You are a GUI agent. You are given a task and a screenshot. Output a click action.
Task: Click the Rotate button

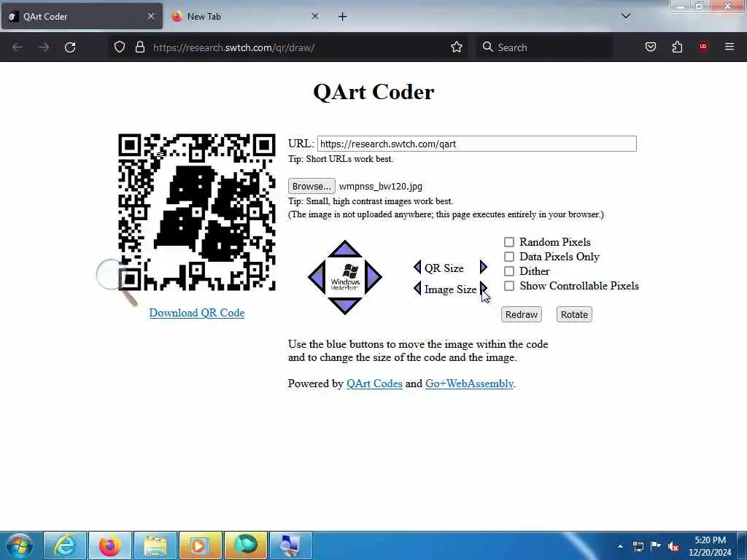[x=574, y=315]
